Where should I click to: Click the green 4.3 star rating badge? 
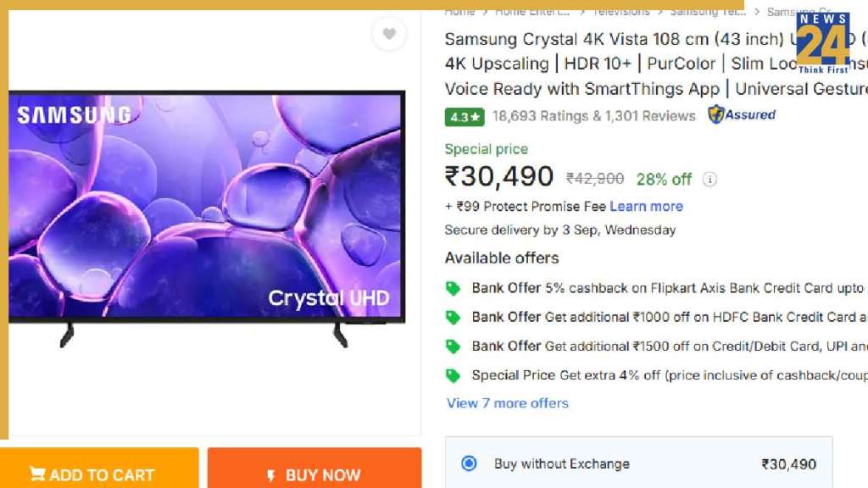(464, 117)
